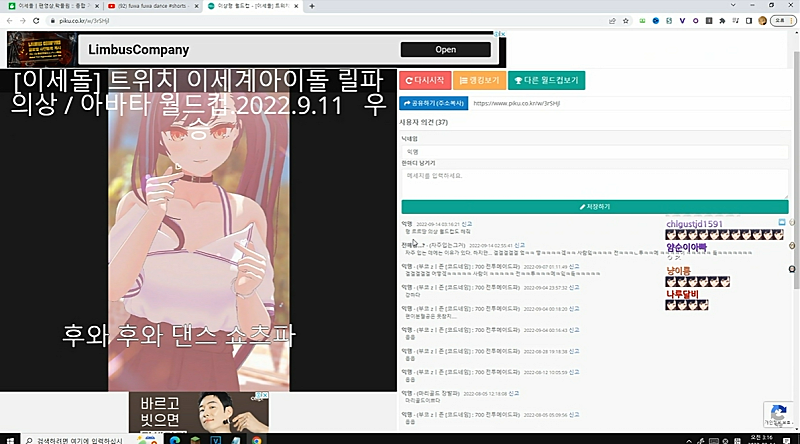Click the share URL text field
800x444 pixels.
[x=630, y=103]
